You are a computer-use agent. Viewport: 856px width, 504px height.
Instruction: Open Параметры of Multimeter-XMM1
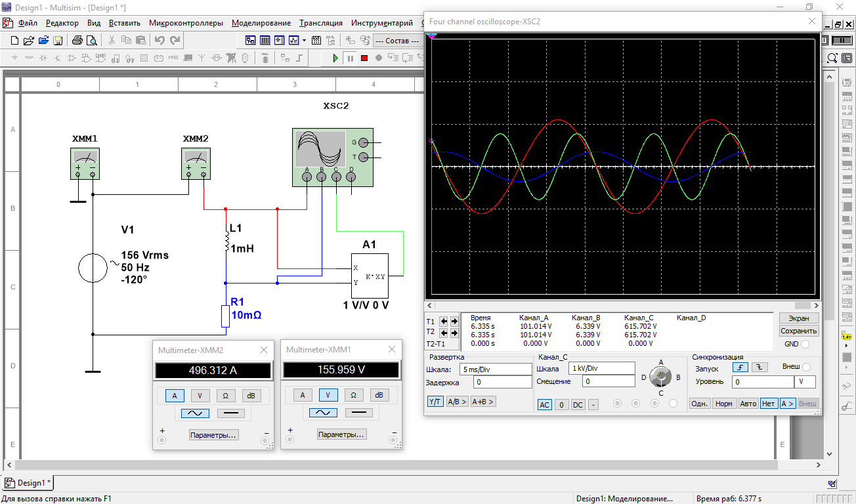pos(341,434)
